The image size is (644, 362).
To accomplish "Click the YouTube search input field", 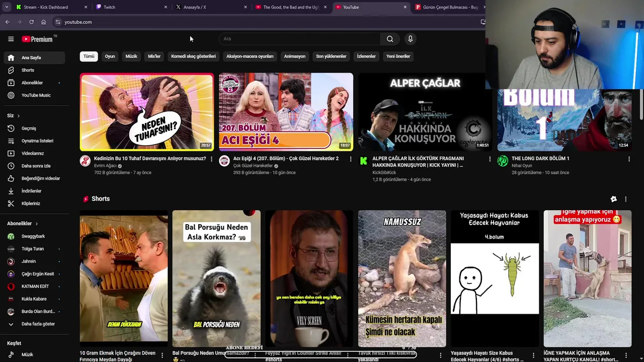I will [300, 39].
